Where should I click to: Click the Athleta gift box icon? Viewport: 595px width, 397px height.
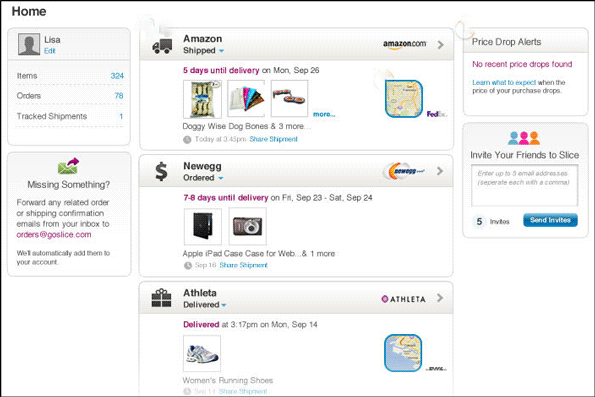[161, 298]
